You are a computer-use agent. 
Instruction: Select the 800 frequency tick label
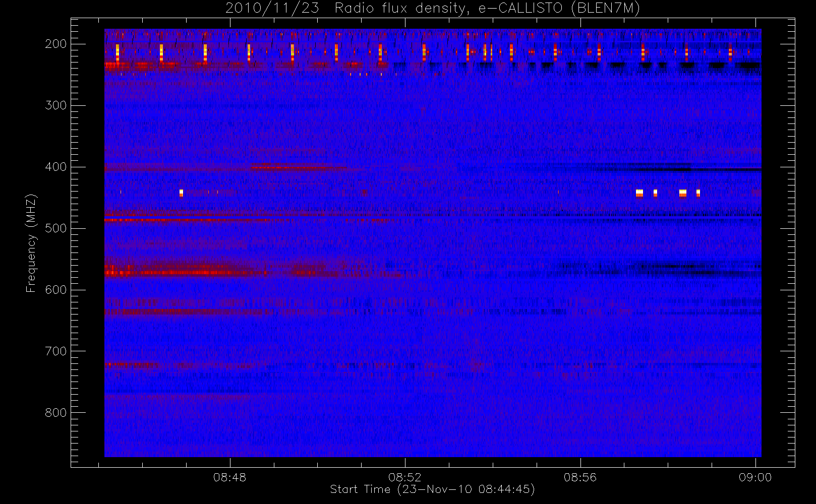[56, 413]
